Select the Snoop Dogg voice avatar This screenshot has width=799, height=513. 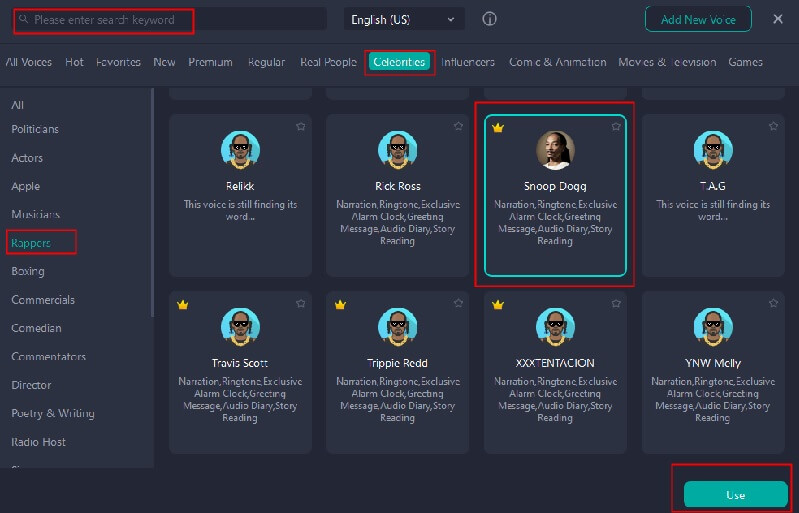click(555, 150)
